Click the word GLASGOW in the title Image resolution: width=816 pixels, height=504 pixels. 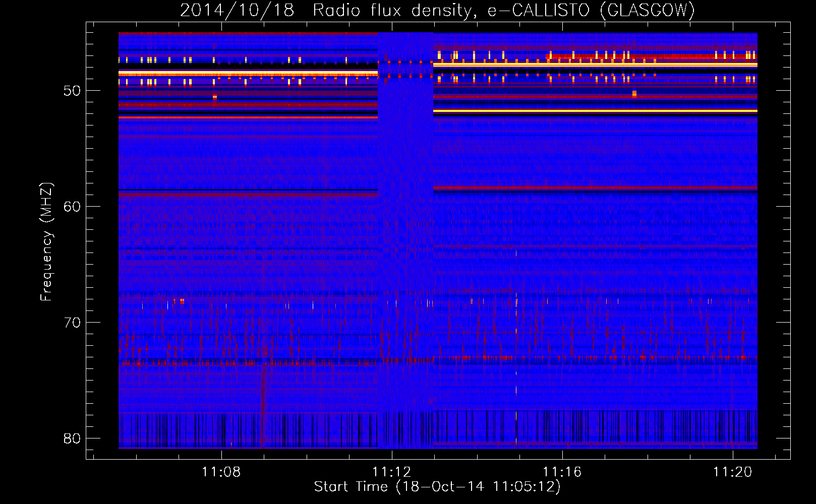[648, 10]
